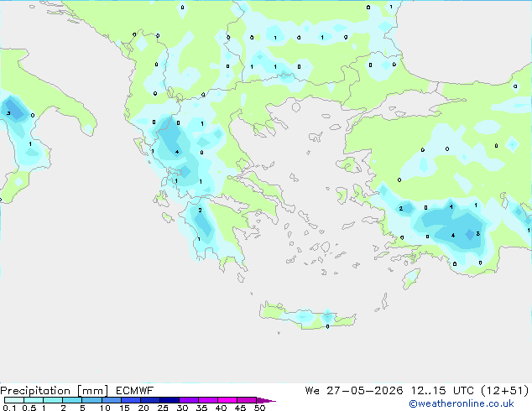Click the 20–25 mm dark blue swatch
The width and height of the screenshot is (532, 411).
click(x=149, y=400)
